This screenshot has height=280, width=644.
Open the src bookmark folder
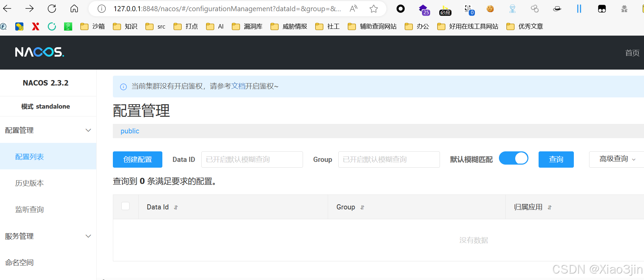[x=155, y=26]
